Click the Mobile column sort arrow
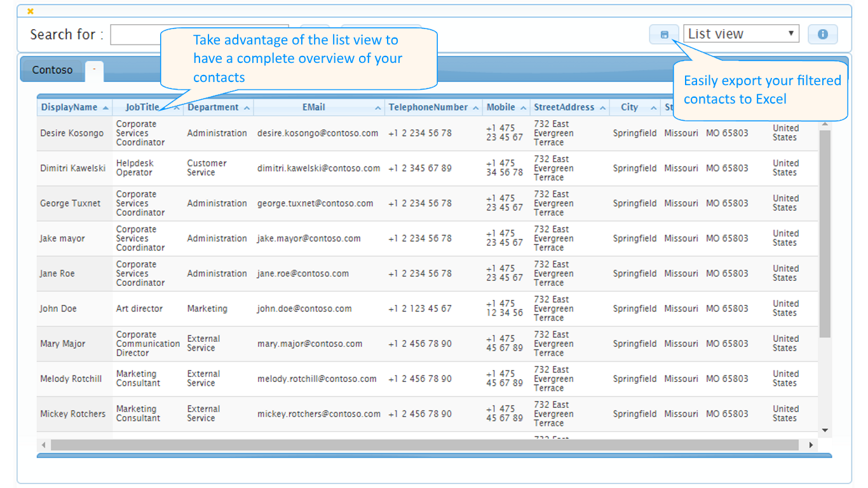The height and width of the screenshot is (488, 868). click(522, 107)
